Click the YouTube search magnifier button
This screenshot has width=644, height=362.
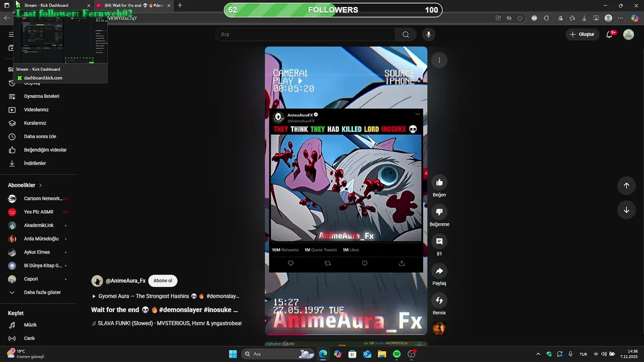406,34
